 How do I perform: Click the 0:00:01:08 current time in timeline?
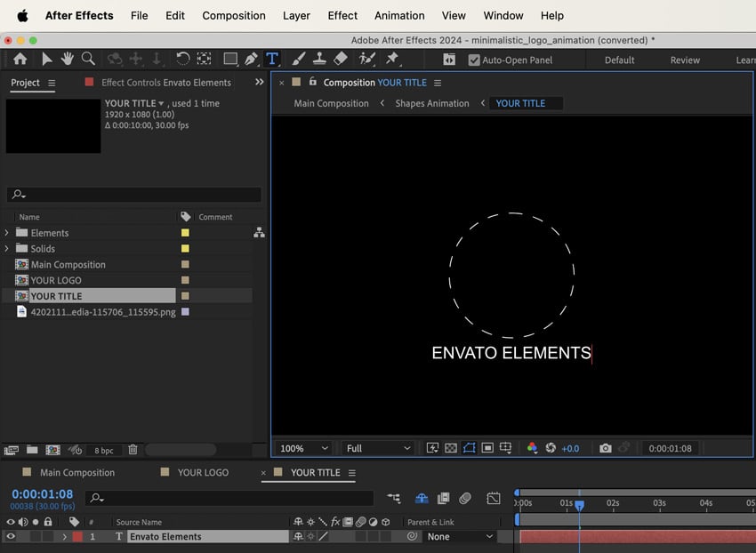click(x=43, y=493)
